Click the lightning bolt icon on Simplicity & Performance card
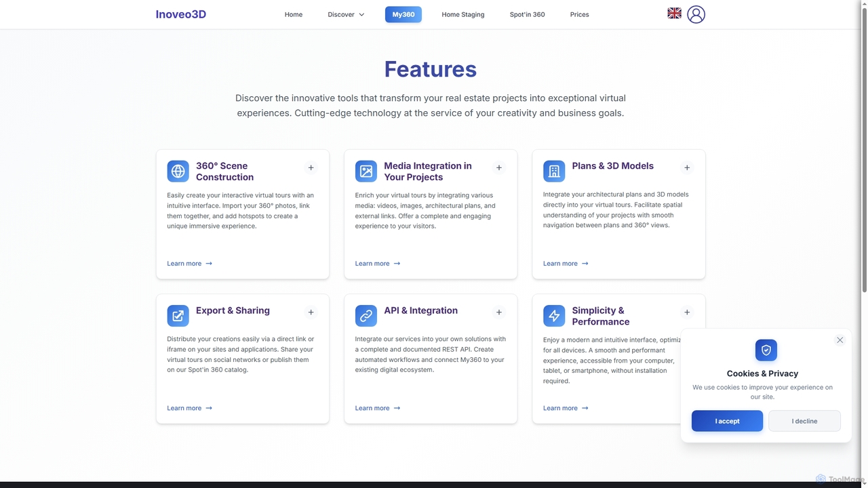The width and height of the screenshot is (868, 488). (554, 316)
